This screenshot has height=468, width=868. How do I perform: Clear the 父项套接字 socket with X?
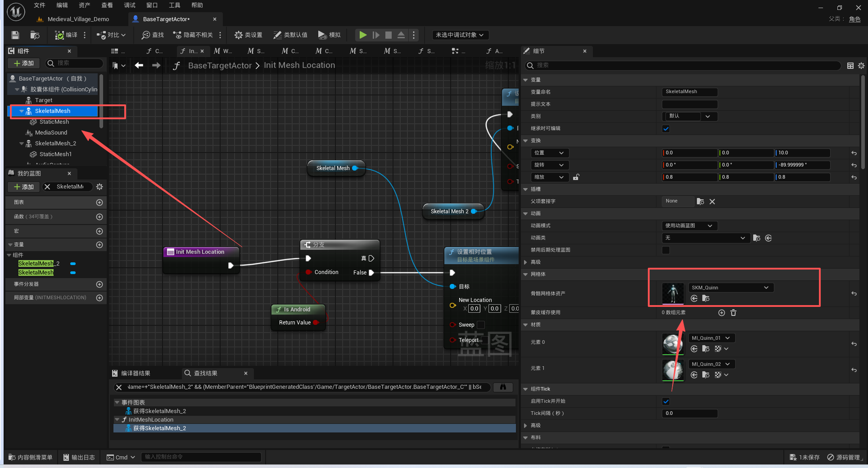coord(712,202)
